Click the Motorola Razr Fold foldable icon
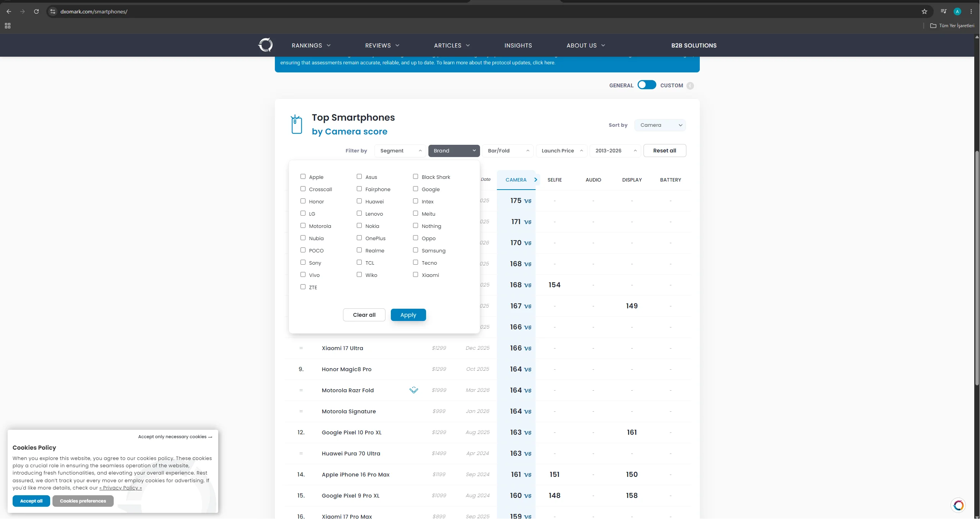Viewport: 980px width, 519px height. point(414,390)
